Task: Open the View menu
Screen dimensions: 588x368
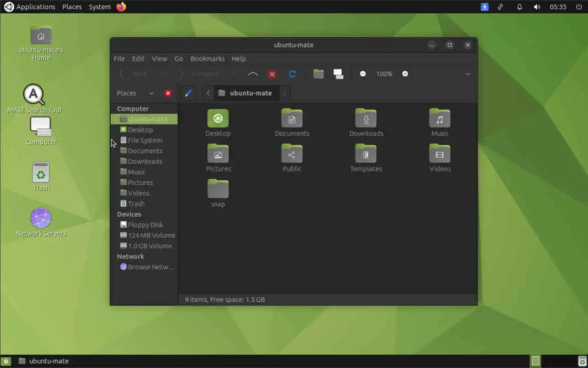Action: click(x=159, y=58)
